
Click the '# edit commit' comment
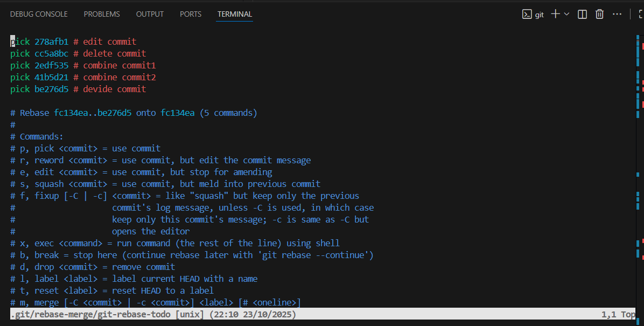[105, 41]
